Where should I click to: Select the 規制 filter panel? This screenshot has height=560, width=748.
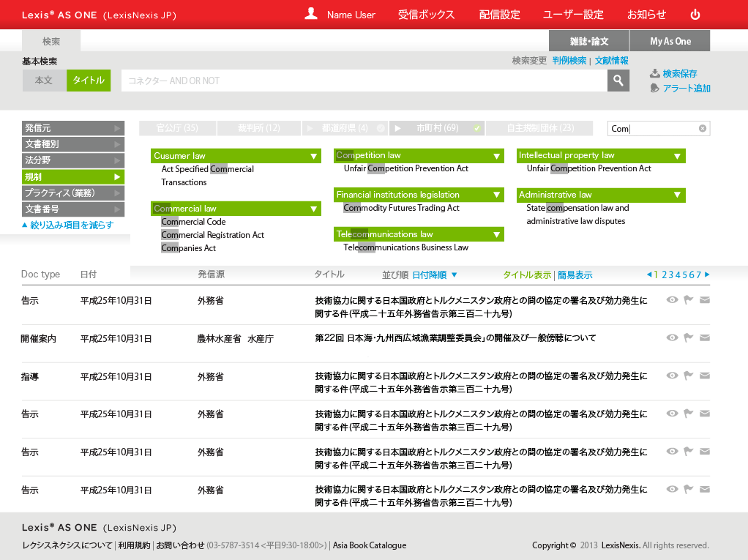point(73,177)
